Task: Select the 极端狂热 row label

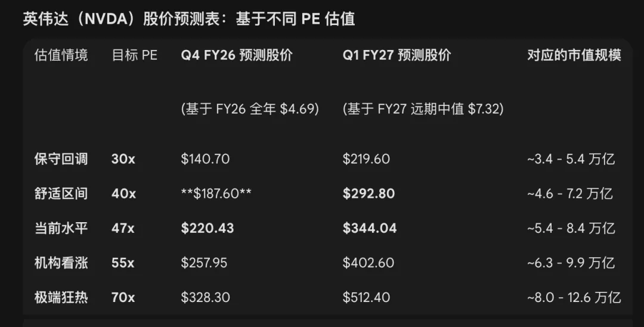Action: [x=61, y=297]
